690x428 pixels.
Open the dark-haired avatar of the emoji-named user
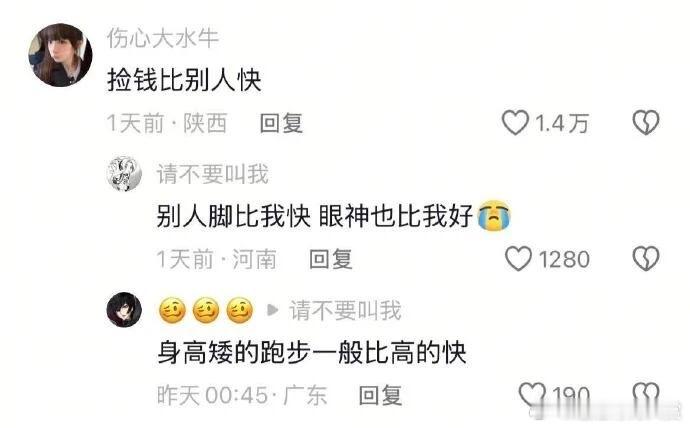(x=125, y=310)
